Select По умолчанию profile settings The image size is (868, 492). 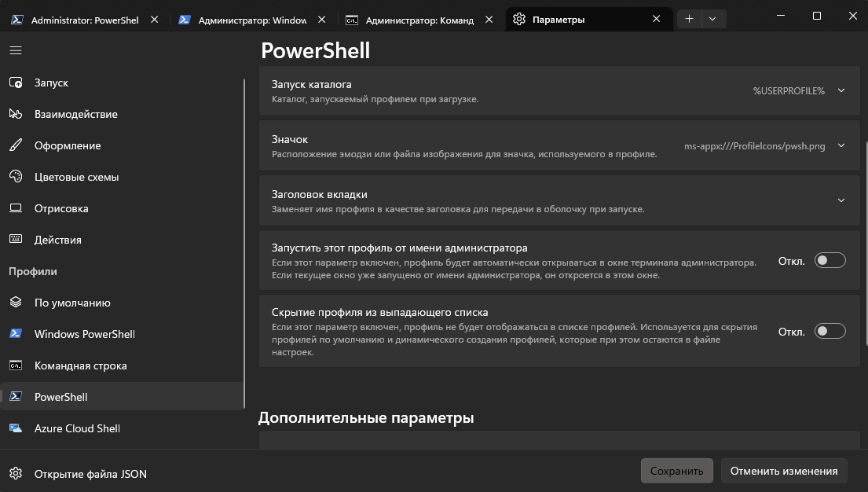[x=122, y=303]
